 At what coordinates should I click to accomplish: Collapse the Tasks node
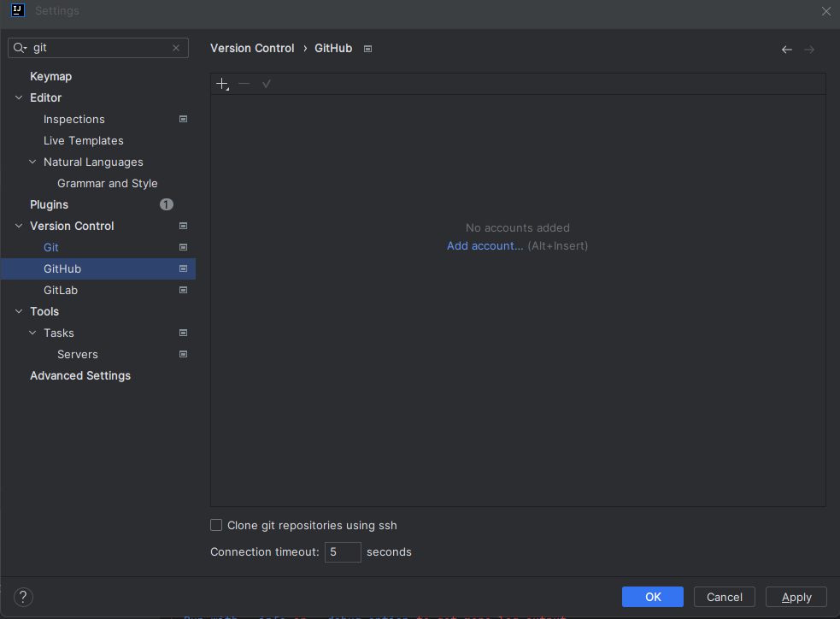click(32, 333)
